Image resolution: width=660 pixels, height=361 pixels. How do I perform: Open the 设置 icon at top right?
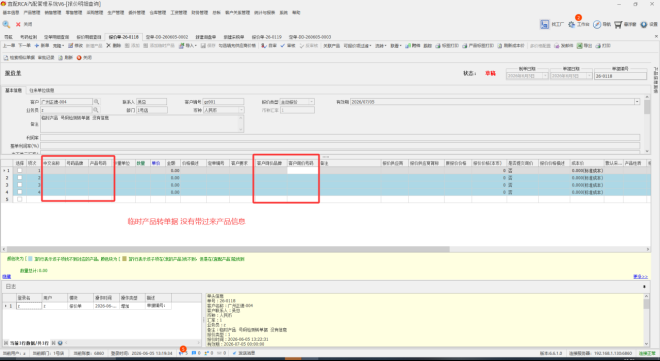pyautogui.click(x=644, y=24)
